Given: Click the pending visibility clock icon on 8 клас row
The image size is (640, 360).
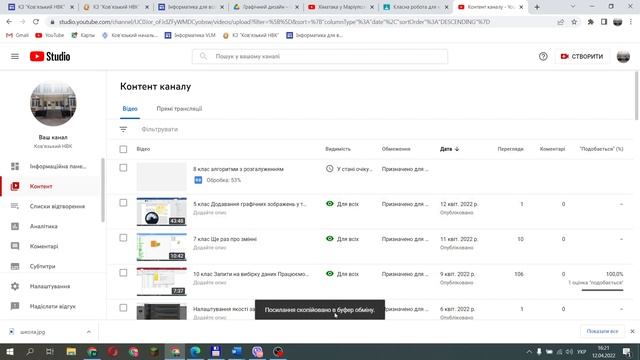Looking at the screenshot, I should click(x=329, y=169).
